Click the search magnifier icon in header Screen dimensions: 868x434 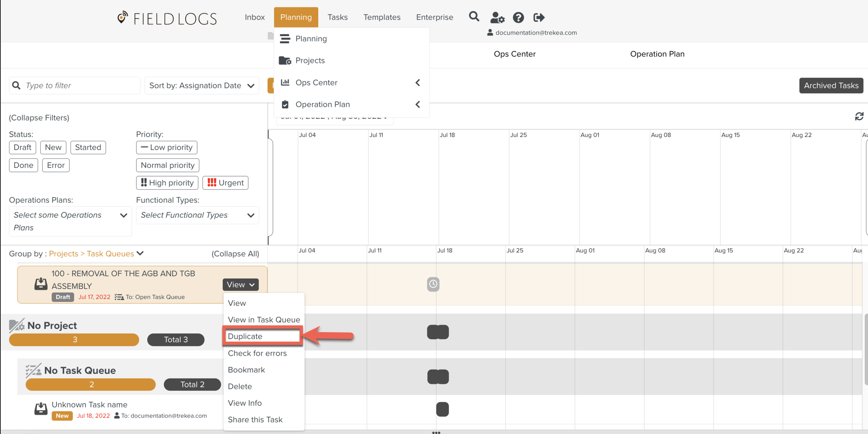474,17
